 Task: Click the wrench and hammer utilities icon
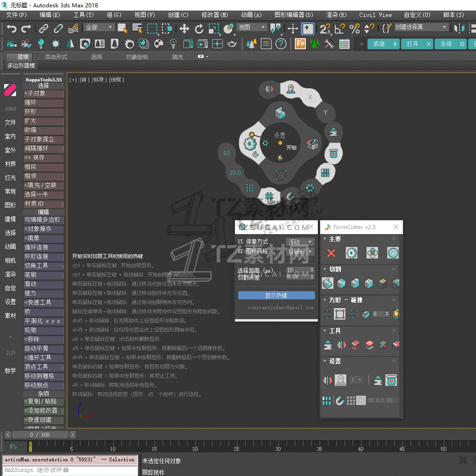click(x=329, y=44)
